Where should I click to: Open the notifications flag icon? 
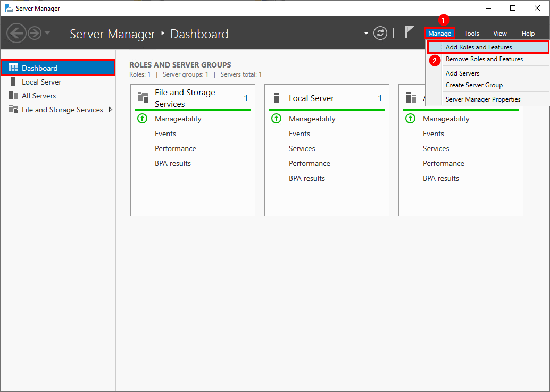[409, 32]
